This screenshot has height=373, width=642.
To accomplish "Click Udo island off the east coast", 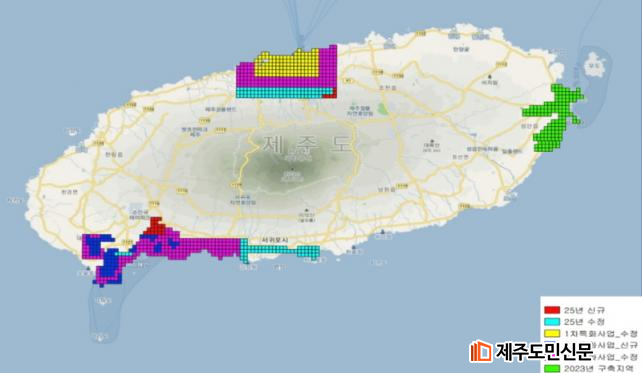I will [x=595, y=66].
